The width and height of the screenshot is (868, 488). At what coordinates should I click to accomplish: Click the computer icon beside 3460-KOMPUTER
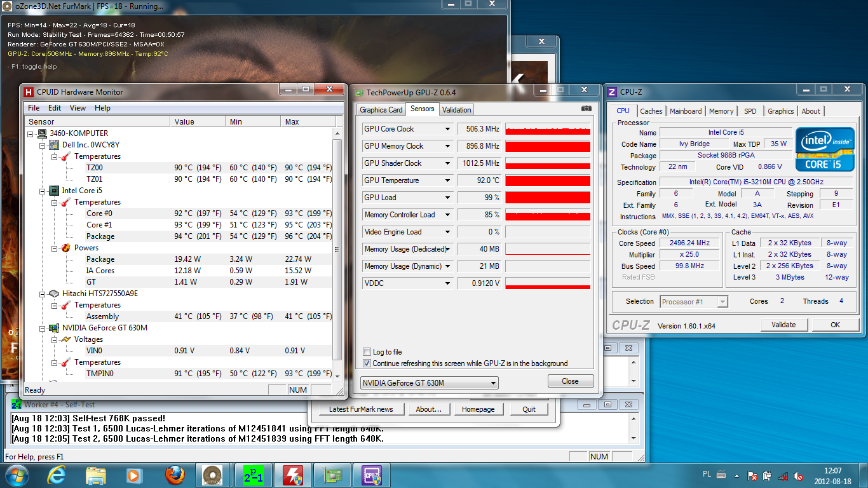pyautogui.click(x=42, y=133)
